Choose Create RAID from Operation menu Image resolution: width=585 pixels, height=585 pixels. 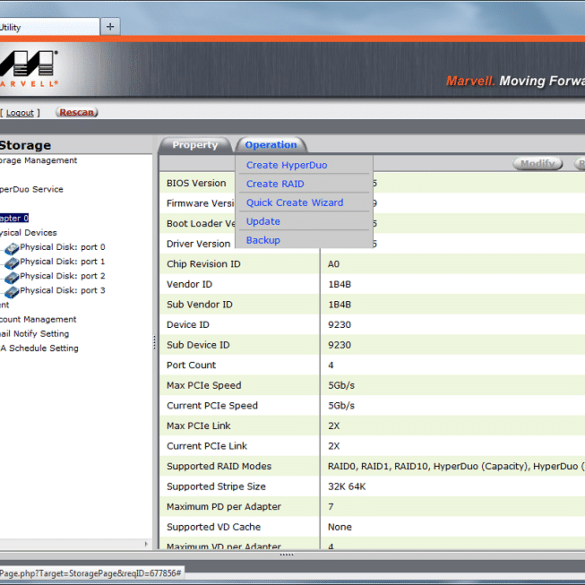point(275,184)
